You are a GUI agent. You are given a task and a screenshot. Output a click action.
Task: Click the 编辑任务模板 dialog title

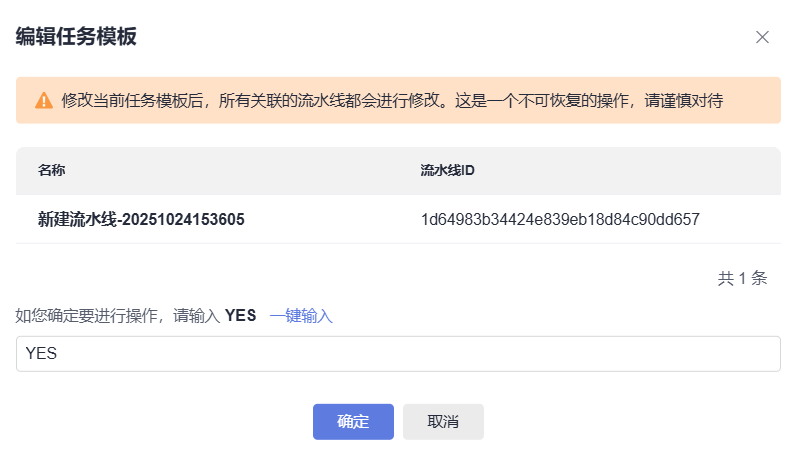(76, 37)
